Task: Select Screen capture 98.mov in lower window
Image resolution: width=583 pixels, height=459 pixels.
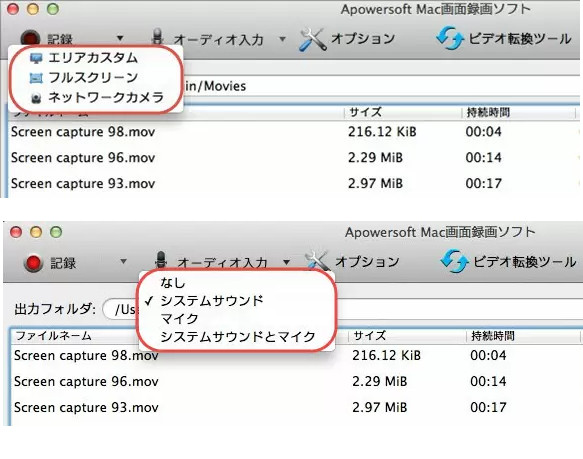Action: [x=86, y=356]
